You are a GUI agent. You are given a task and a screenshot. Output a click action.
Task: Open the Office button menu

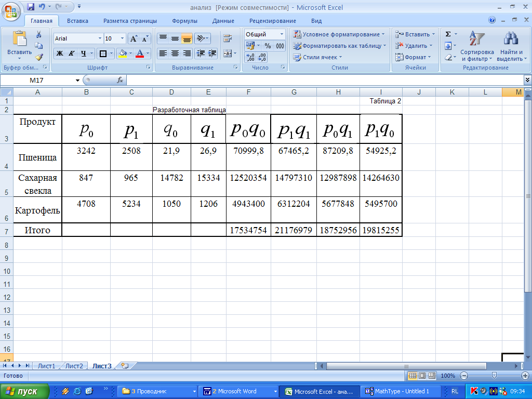click(11, 11)
